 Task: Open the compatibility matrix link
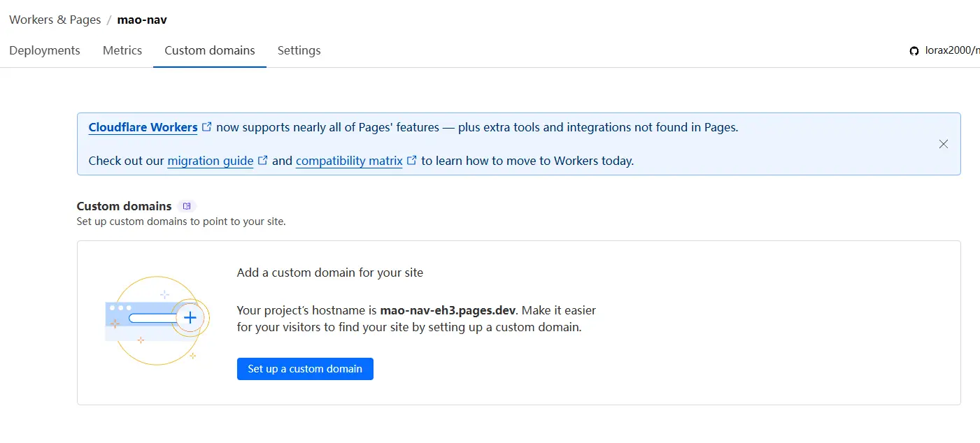click(x=349, y=161)
